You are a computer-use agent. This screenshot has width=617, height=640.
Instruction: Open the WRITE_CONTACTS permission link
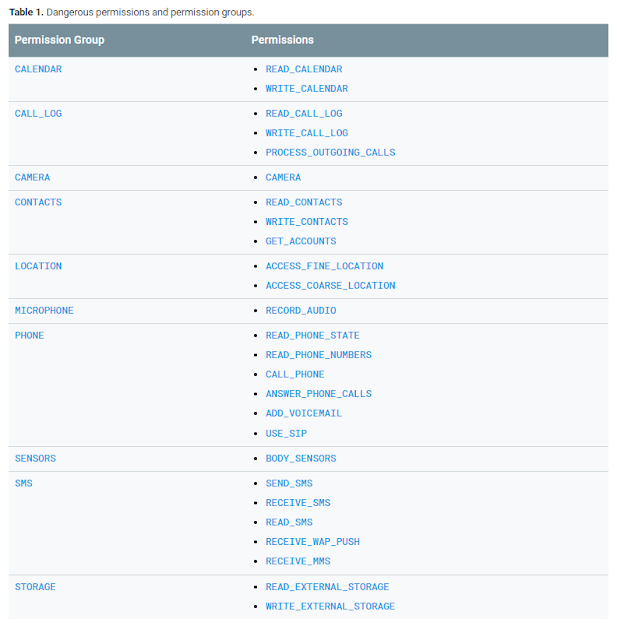pos(307,222)
